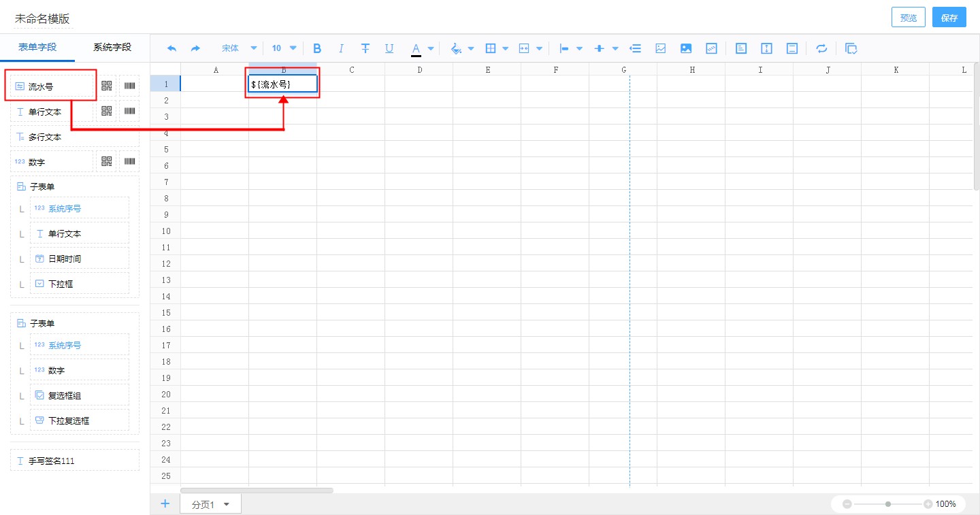
Task: Click the undo arrow in toolbar
Action: [x=171, y=48]
